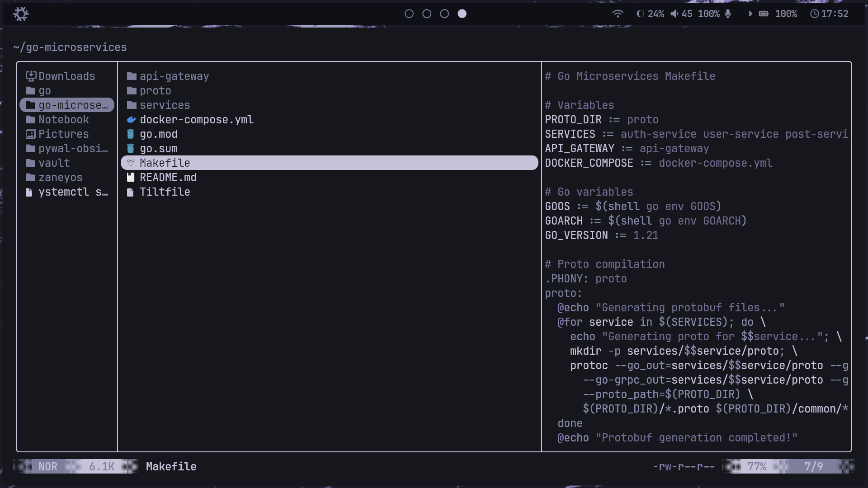
Task: Click the NOR mode indicator
Action: click(x=48, y=466)
